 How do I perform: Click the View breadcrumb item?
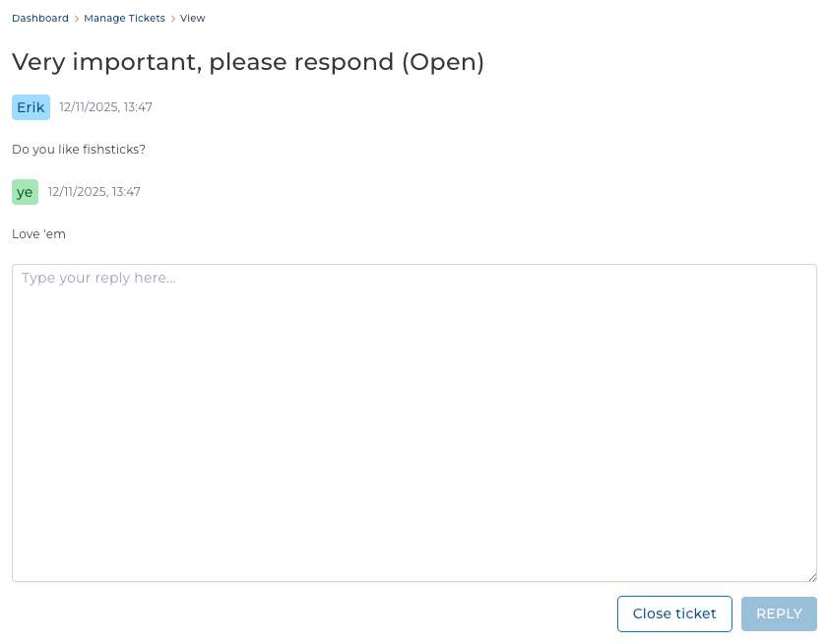click(x=193, y=19)
